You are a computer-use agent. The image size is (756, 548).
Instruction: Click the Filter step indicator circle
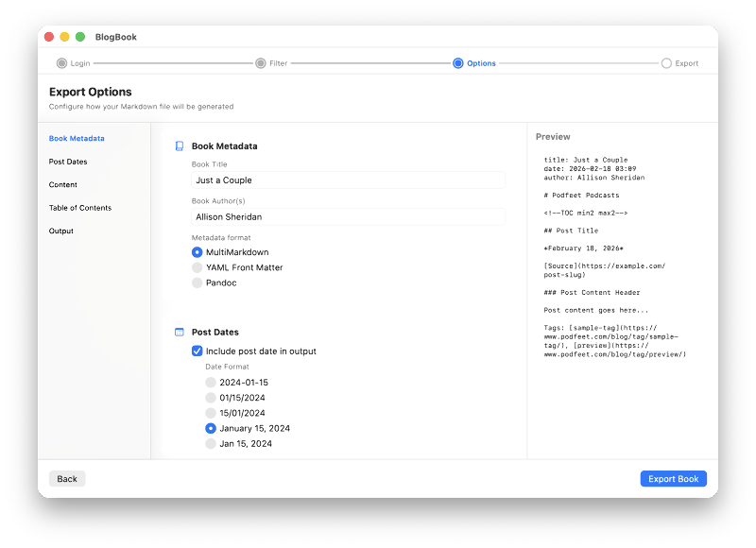tap(262, 62)
